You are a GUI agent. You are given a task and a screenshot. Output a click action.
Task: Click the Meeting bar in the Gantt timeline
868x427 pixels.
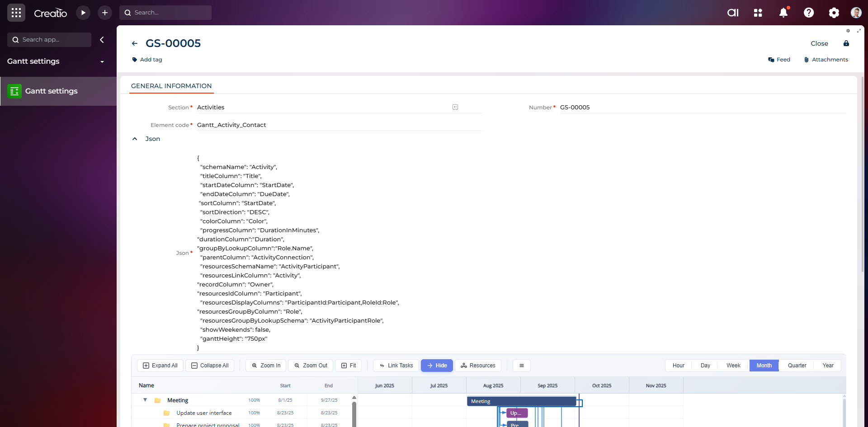521,401
